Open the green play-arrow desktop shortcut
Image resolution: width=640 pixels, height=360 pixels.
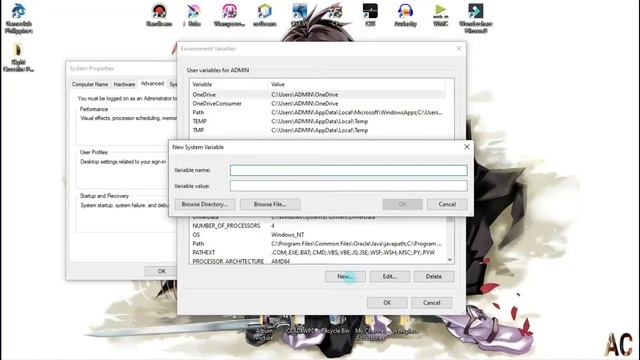[440, 15]
